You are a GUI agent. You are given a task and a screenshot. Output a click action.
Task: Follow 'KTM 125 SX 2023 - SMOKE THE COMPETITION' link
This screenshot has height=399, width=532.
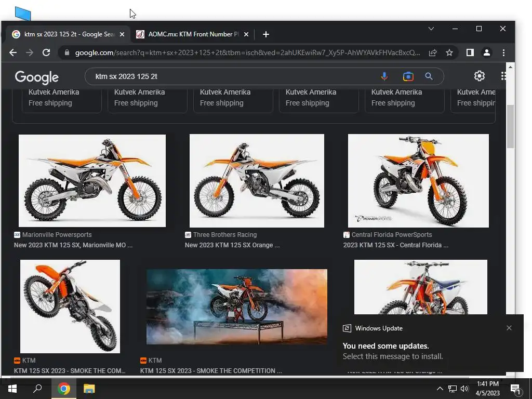[211, 371]
